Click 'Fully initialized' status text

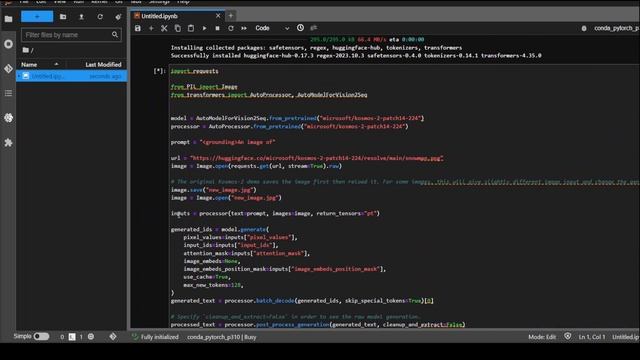point(160,337)
